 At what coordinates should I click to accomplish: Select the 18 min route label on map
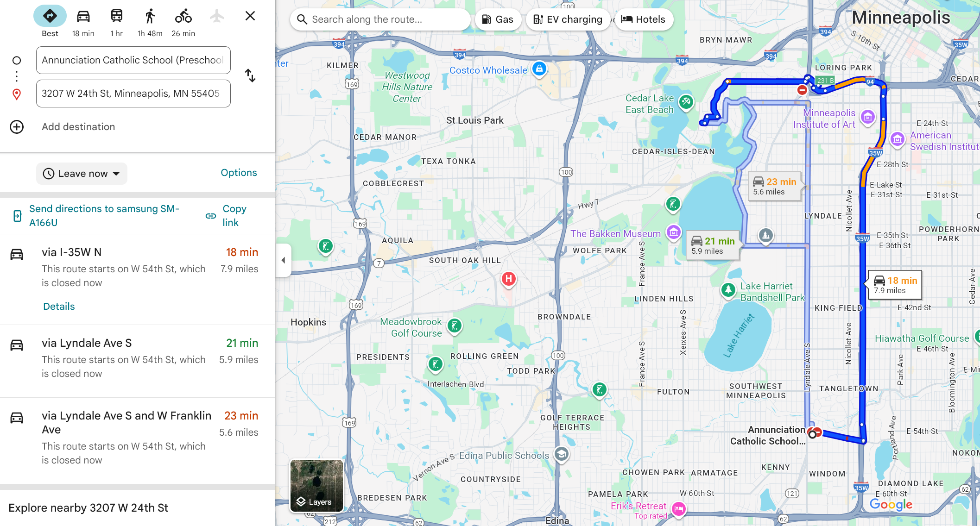point(895,285)
